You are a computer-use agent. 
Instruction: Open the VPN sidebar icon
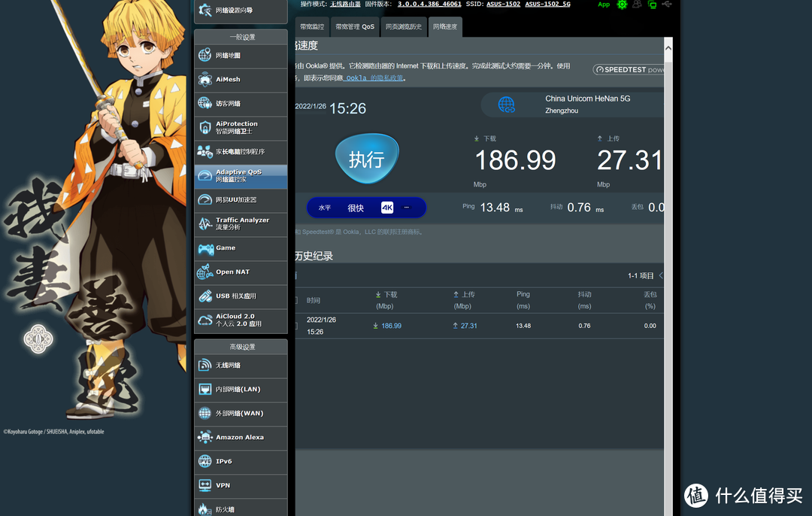(x=205, y=486)
